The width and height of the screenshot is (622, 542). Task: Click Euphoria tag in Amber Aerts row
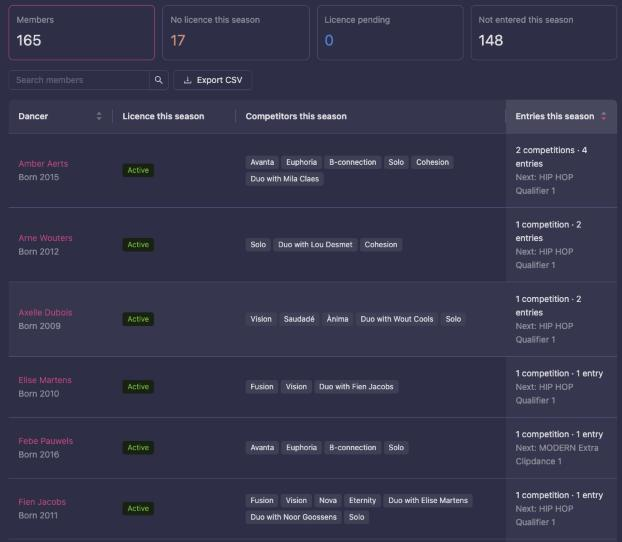pos(301,162)
